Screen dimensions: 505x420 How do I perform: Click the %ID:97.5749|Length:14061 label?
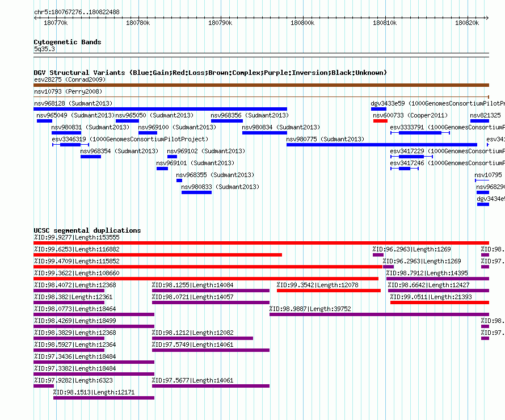[192, 345]
